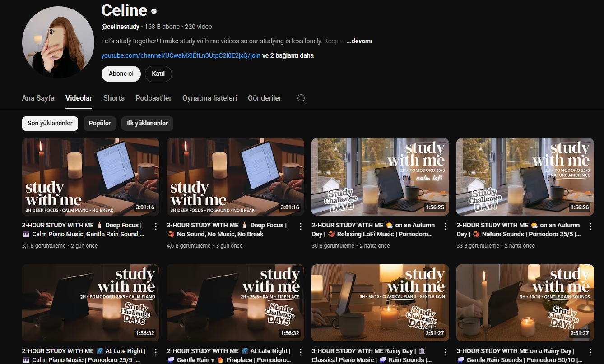Select the "Popüler" sort chip

(x=100, y=123)
